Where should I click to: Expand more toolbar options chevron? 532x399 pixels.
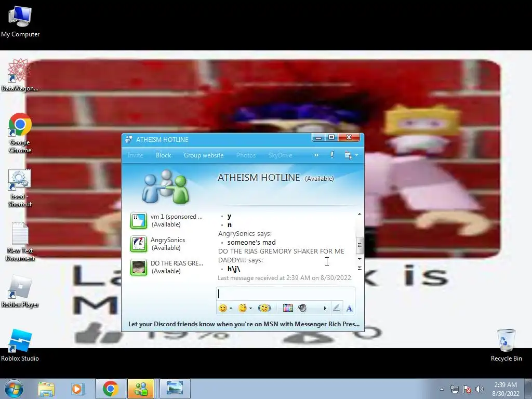pos(316,155)
